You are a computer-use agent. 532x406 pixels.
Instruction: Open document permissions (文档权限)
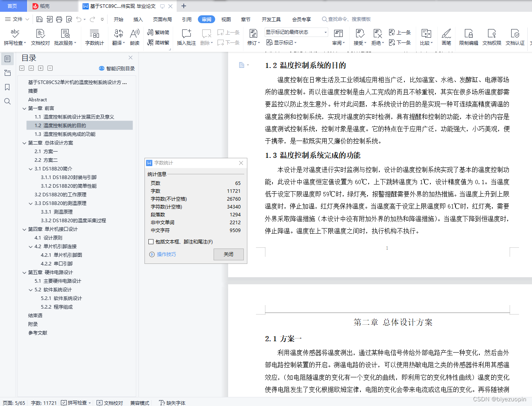[x=492, y=37]
